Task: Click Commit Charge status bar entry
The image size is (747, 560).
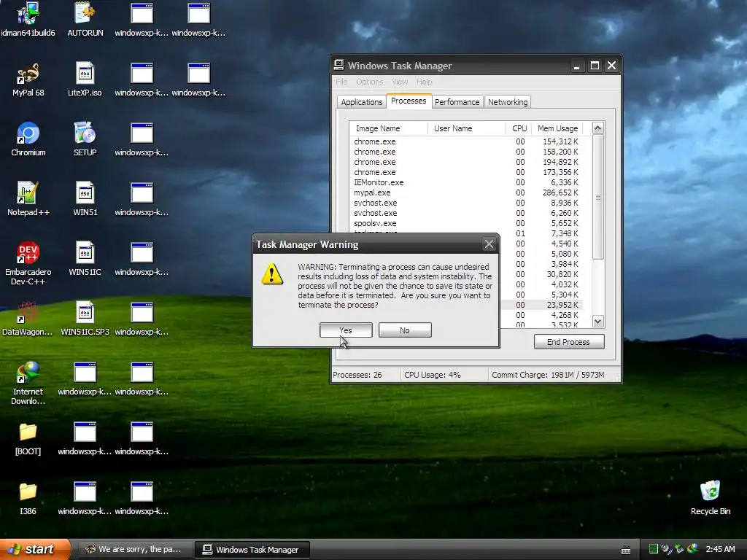Action: point(549,375)
